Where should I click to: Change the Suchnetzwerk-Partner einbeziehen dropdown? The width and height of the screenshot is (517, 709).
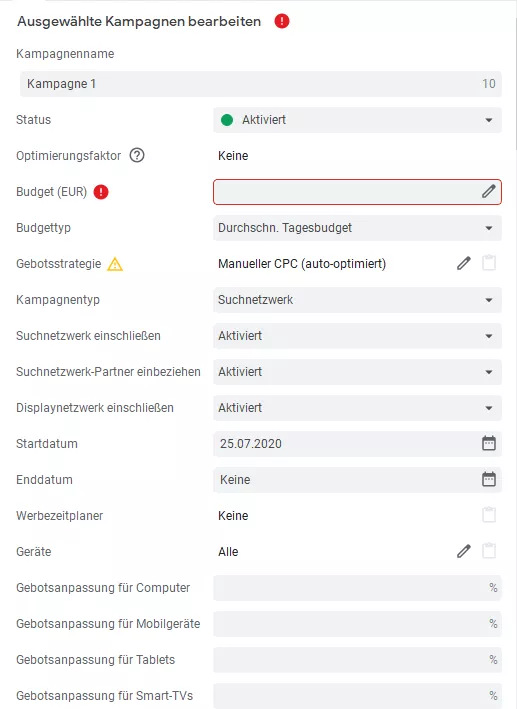(357, 372)
